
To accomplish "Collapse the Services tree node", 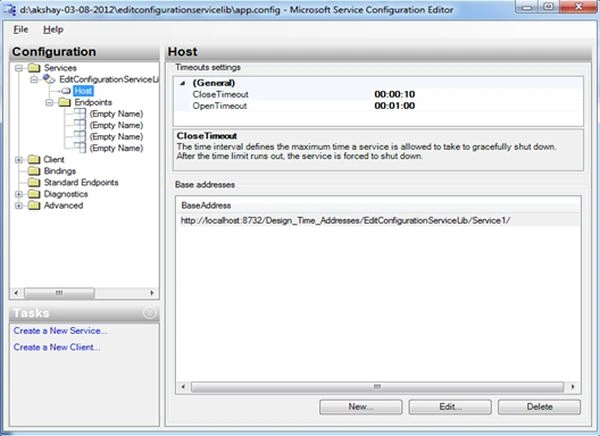I will point(18,68).
